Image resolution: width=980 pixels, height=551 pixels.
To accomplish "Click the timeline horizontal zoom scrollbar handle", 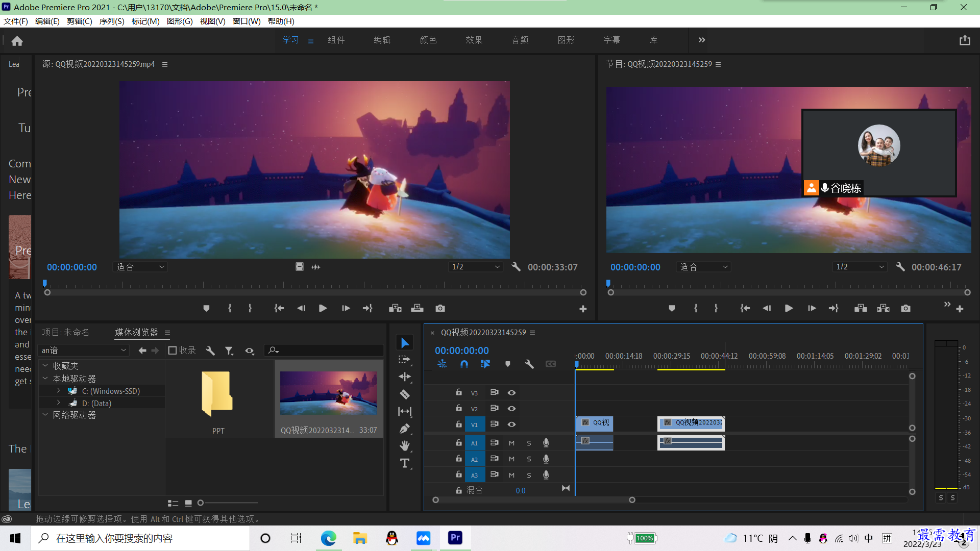I will pyautogui.click(x=632, y=500).
